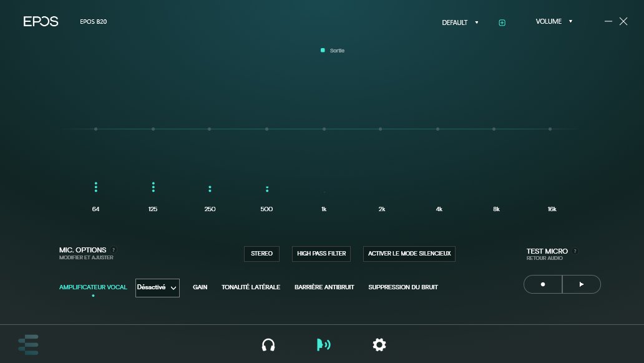
Task: Open the headphone settings tab
Action: pyautogui.click(x=268, y=345)
